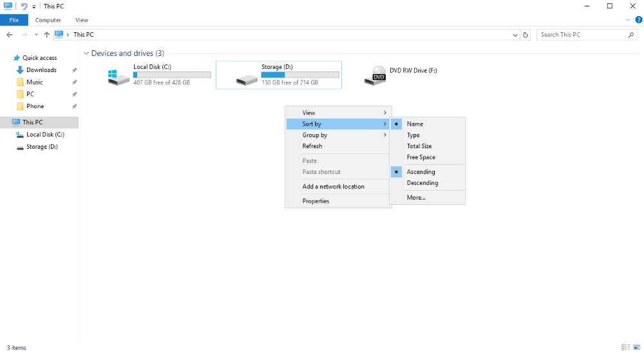Screen dimensions: 644x353
Task: Open the address bar history dropdown
Action: (515, 35)
